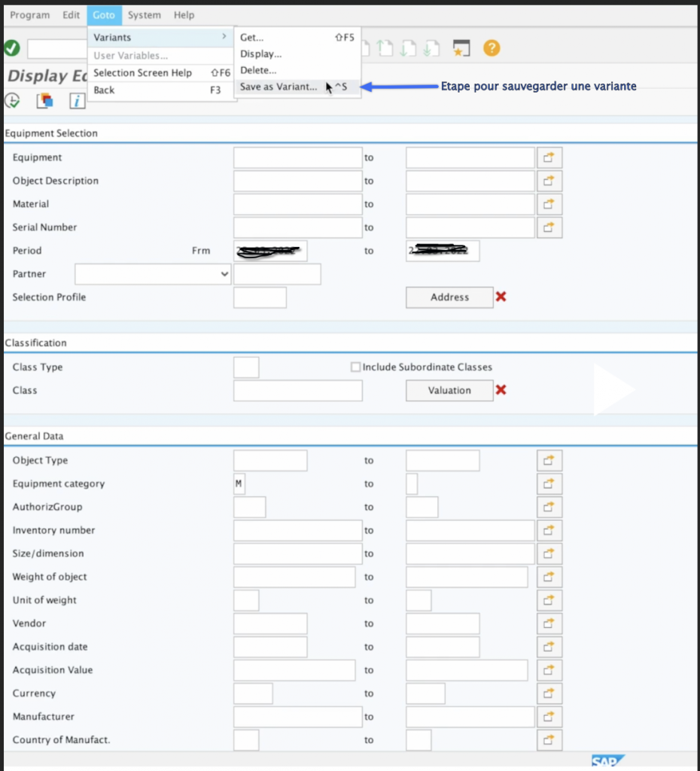Select Save as Variant menu entry
This screenshot has width=700, height=771.
click(278, 87)
